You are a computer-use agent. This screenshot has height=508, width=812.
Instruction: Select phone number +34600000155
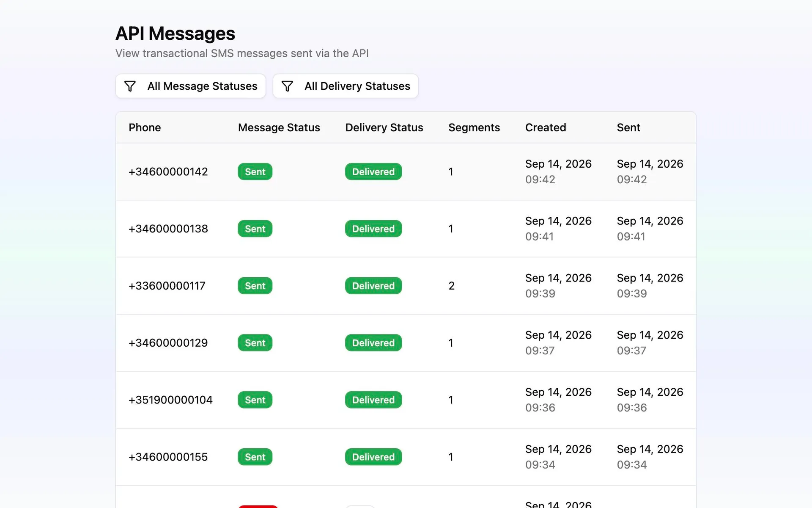click(x=168, y=457)
